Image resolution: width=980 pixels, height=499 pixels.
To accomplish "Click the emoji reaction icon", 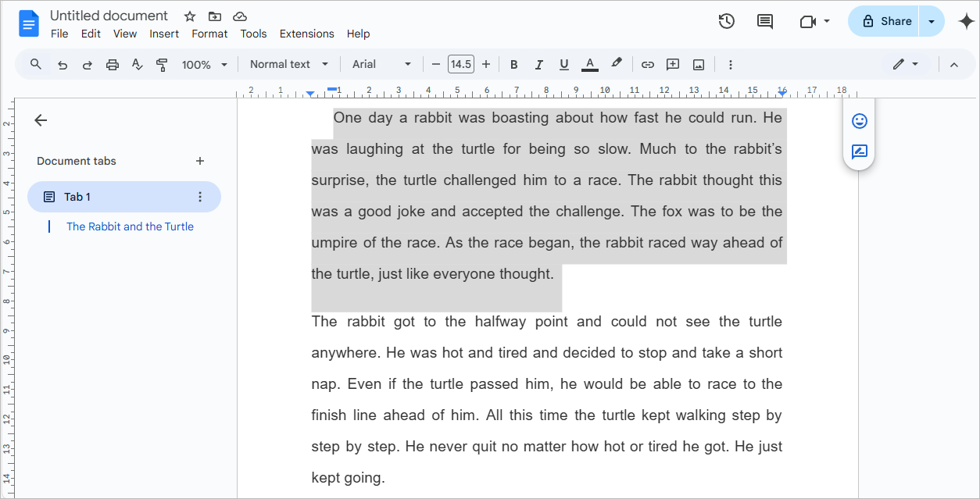I will click(859, 121).
